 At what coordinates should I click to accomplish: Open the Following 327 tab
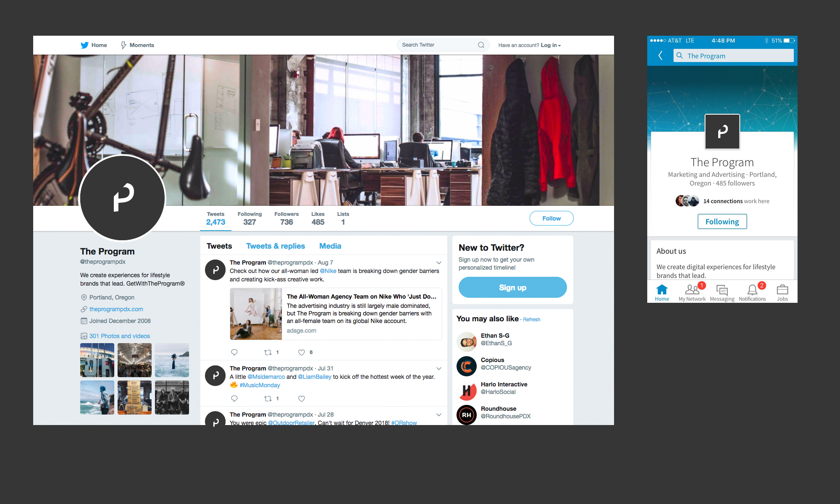tap(249, 219)
